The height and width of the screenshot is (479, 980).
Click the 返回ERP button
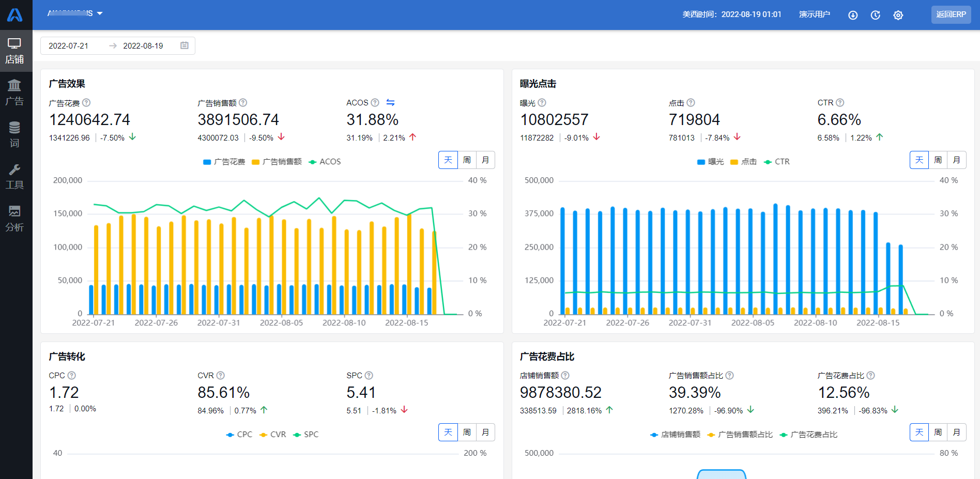point(951,14)
